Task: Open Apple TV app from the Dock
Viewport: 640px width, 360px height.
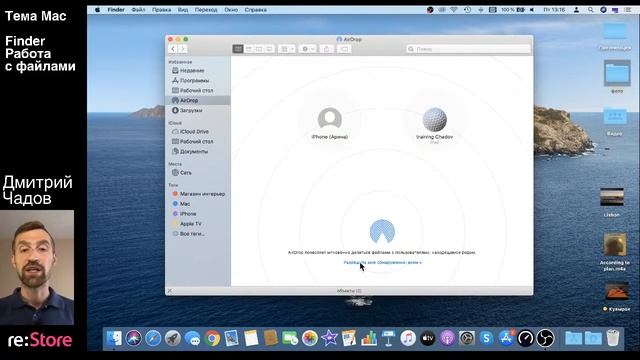Action: tap(428, 338)
